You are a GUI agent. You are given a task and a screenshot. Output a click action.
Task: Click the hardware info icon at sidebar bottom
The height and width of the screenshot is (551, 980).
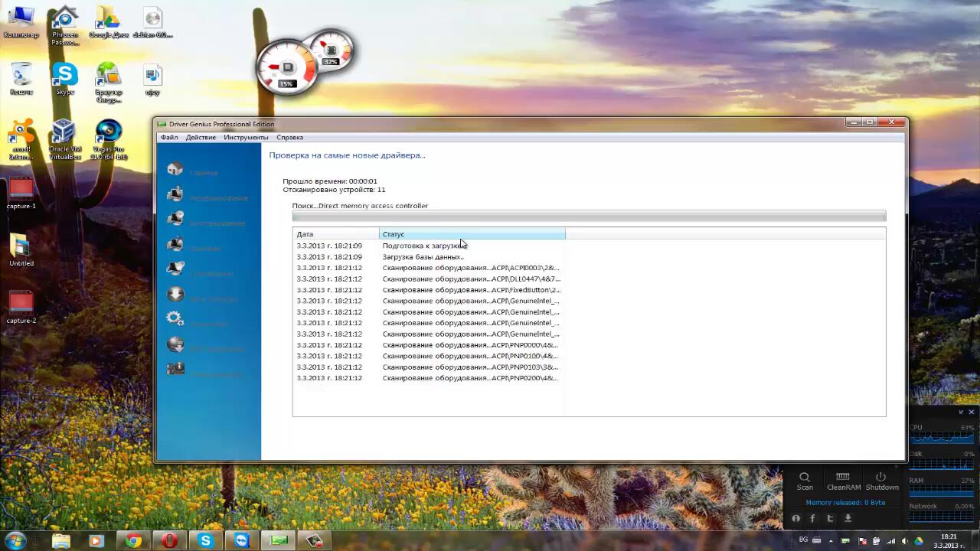[x=175, y=369]
